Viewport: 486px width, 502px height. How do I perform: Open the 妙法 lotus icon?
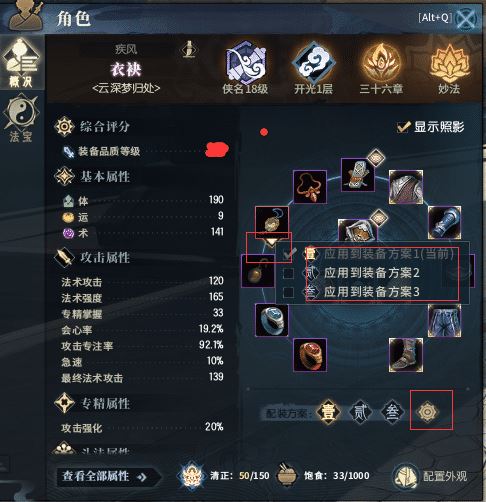click(449, 64)
